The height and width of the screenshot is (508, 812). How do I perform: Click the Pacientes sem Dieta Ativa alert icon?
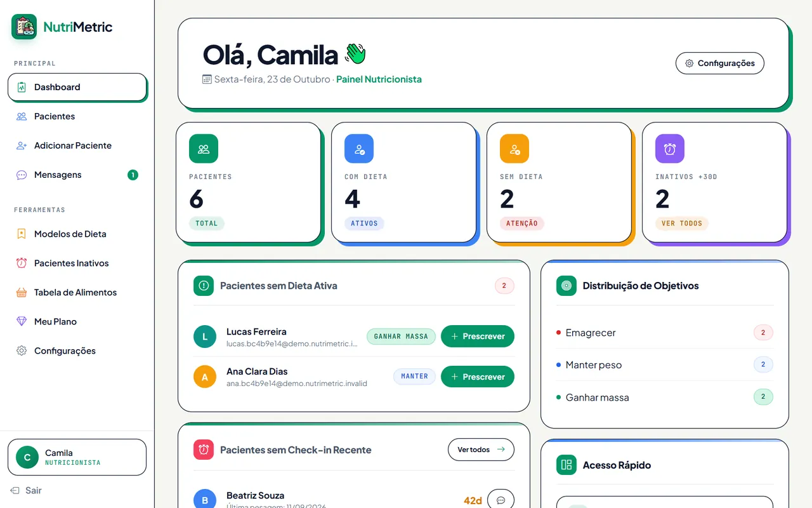pos(204,286)
